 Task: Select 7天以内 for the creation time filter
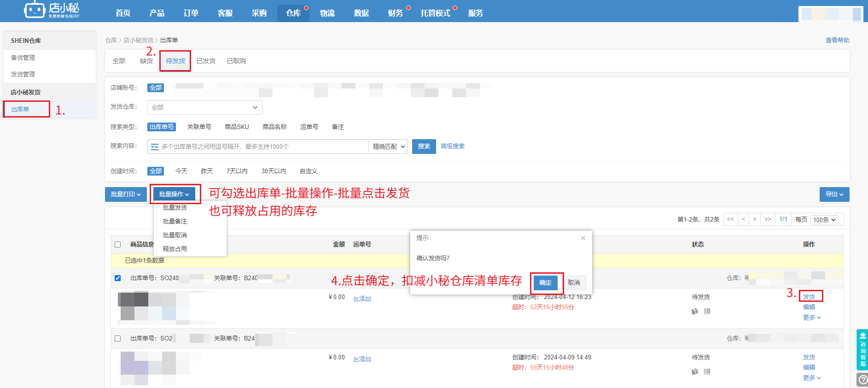[237, 171]
